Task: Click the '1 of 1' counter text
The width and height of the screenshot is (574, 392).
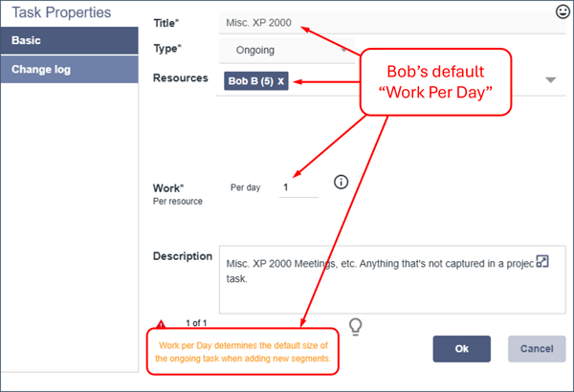Action: tap(196, 323)
